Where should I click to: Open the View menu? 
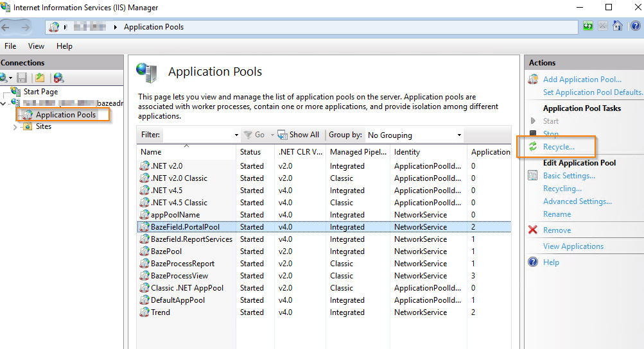tap(36, 46)
